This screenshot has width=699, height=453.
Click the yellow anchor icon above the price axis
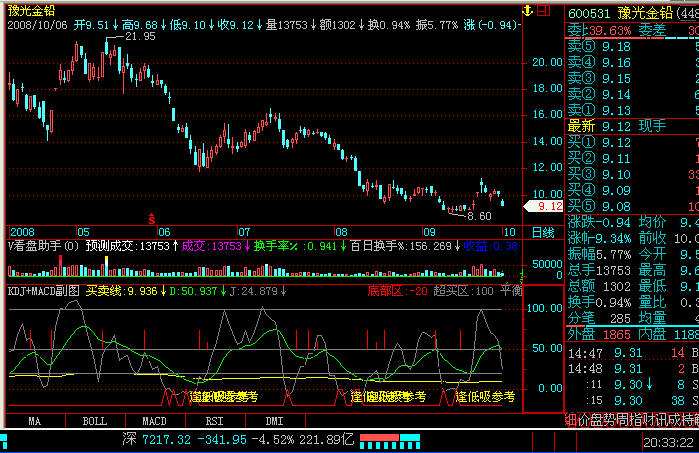point(528,11)
